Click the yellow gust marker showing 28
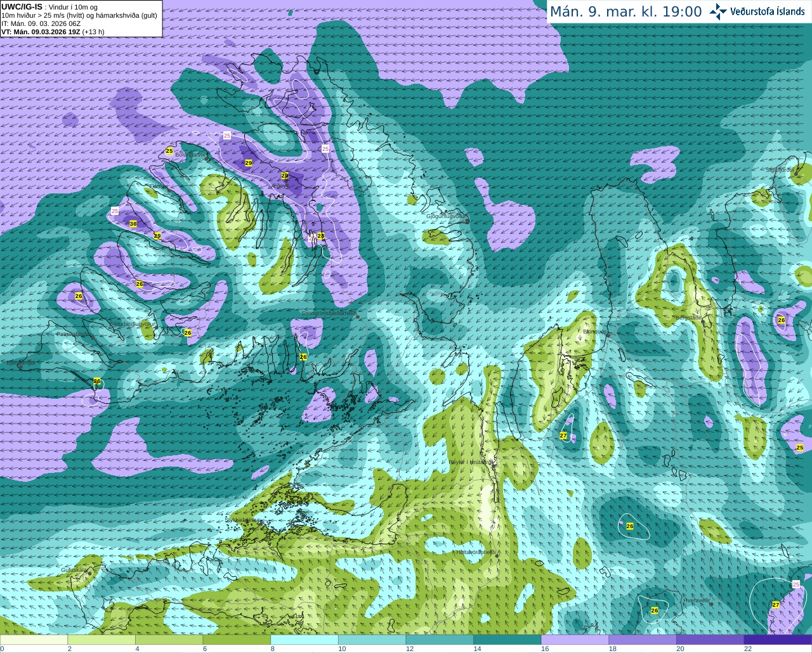This screenshot has height=653, width=812. coord(321,236)
